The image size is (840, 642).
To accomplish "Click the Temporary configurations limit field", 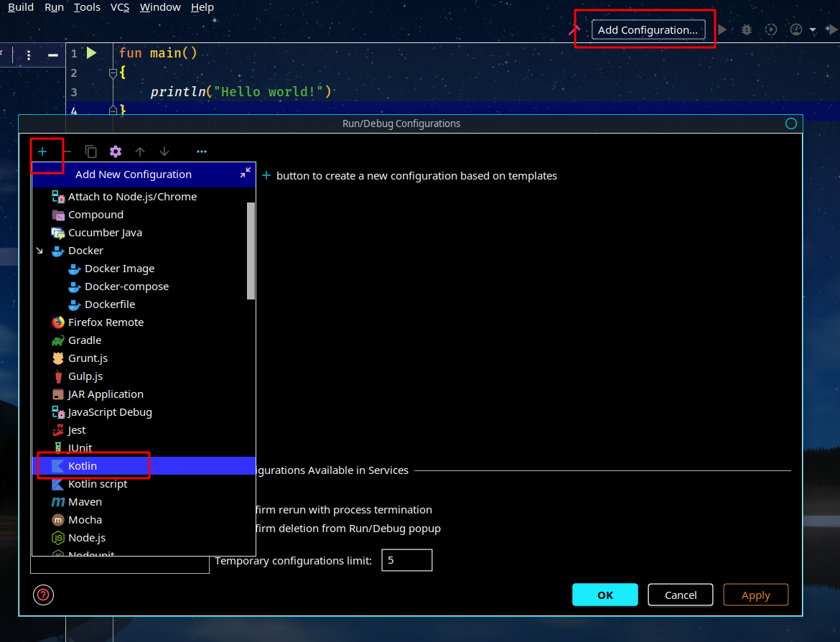I will click(x=406, y=560).
